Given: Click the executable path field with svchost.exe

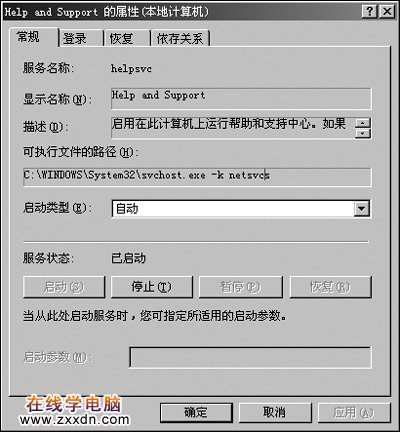Looking at the screenshot, I should pyautogui.click(x=197, y=177).
